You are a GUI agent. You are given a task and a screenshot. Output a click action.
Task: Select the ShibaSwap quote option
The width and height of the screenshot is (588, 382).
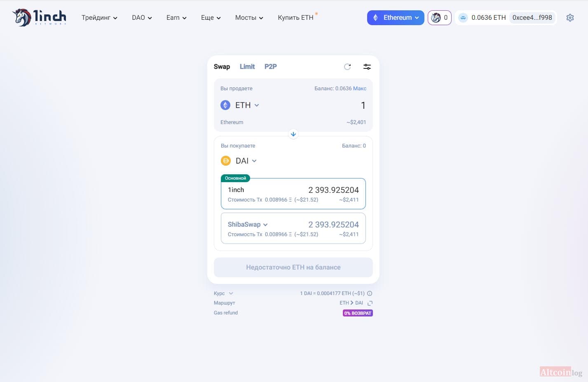pos(293,228)
